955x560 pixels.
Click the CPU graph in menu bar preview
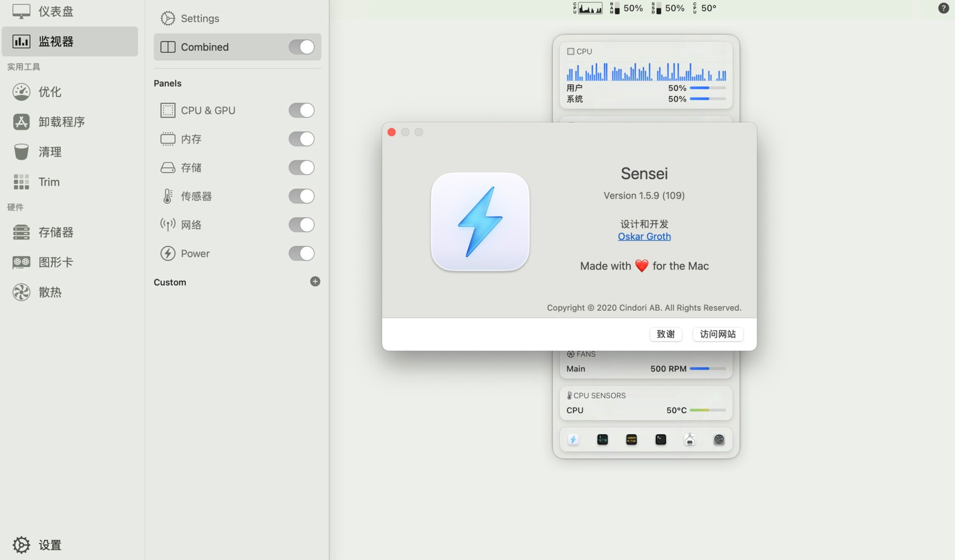pos(588,8)
